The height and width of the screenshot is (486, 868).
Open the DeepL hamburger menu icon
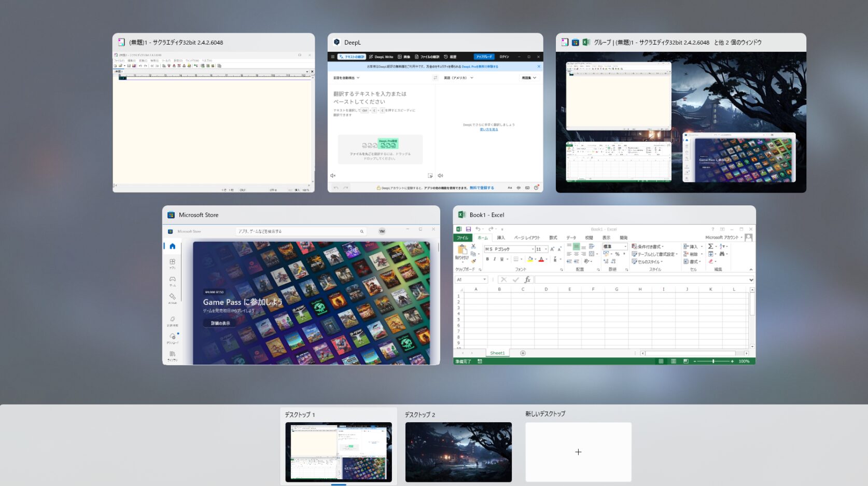(x=333, y=57)
